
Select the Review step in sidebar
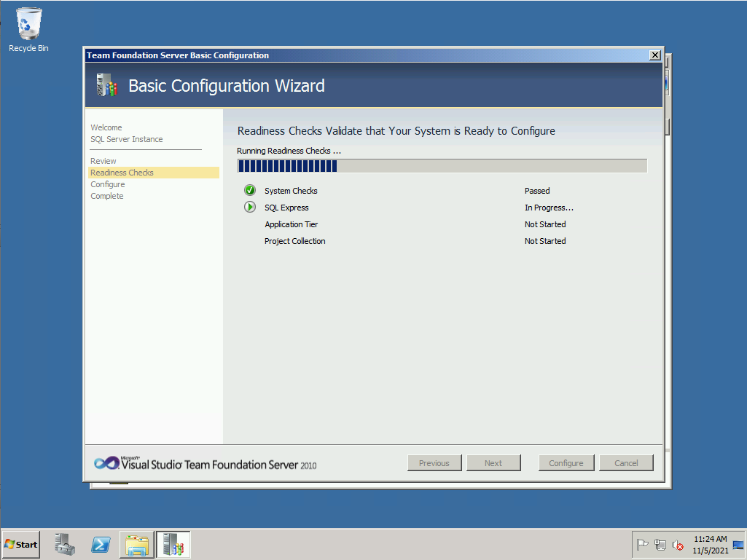click(x=103, y=161)
